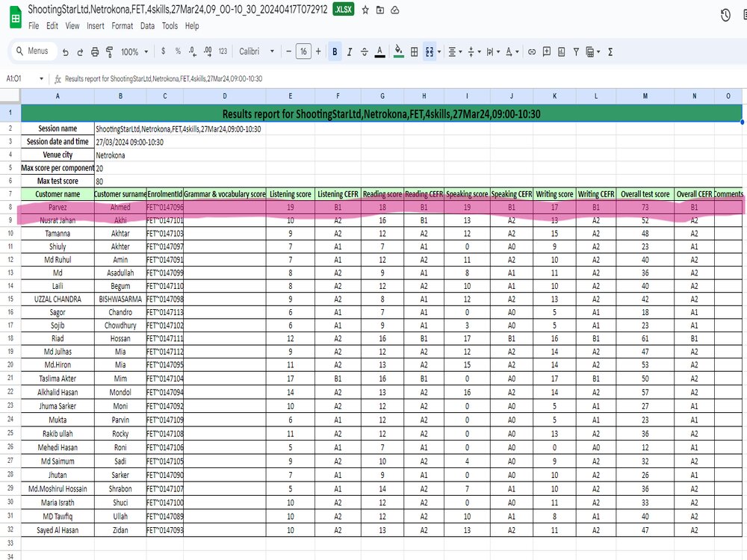The height and width of the screenshot is (560, 747).
Task: Click the .XLSX file badge
Action: 343,10
